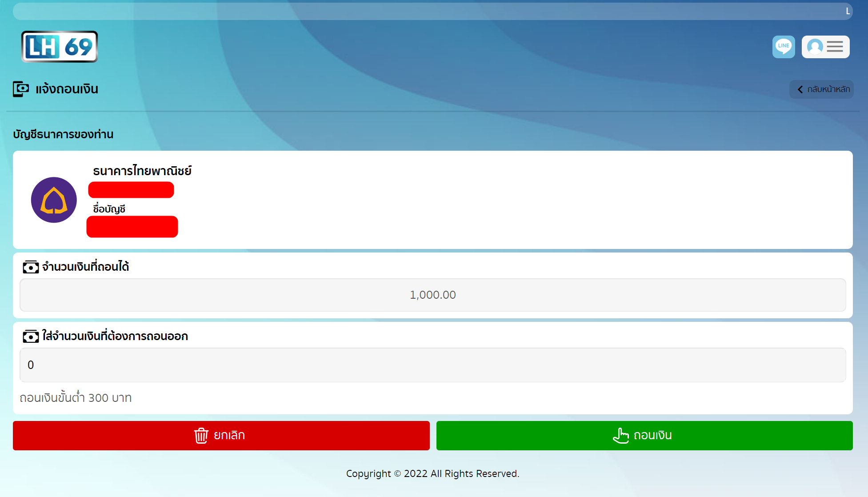Click the banknote icon beside จำนวนเงินที่ถอนได้
Image resolution: width=868 pixels, height=497 pixels.
(31, 267)
